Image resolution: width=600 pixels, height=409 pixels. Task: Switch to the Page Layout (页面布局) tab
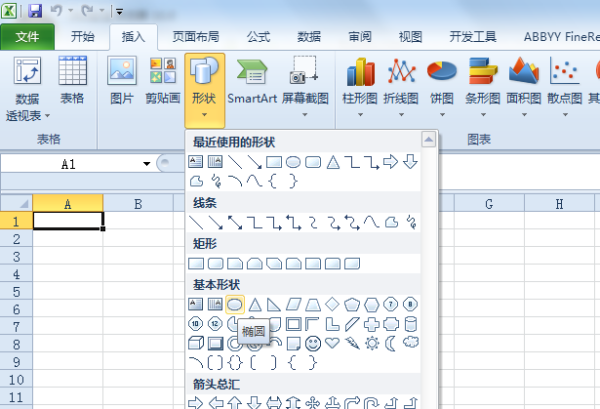click(x=197, y=36)
